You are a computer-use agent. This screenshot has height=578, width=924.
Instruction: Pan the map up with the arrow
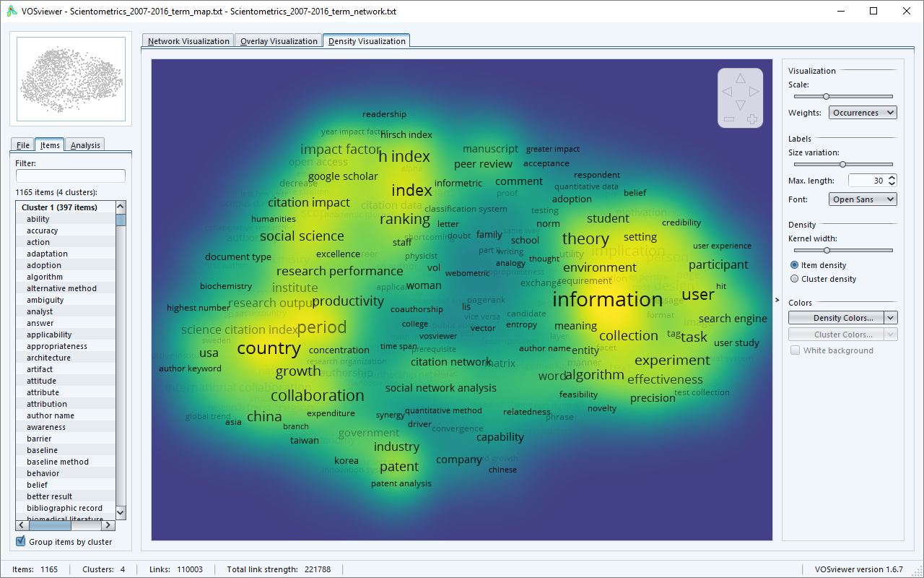click(x=740, y=78)
